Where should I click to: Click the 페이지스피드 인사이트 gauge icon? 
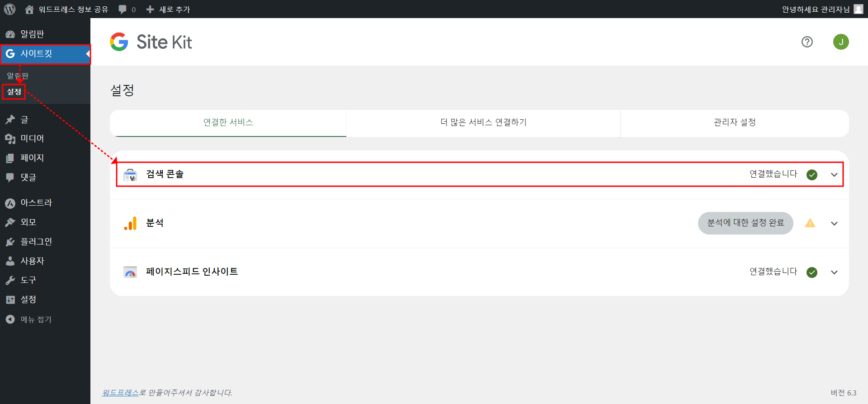point(130,272)
